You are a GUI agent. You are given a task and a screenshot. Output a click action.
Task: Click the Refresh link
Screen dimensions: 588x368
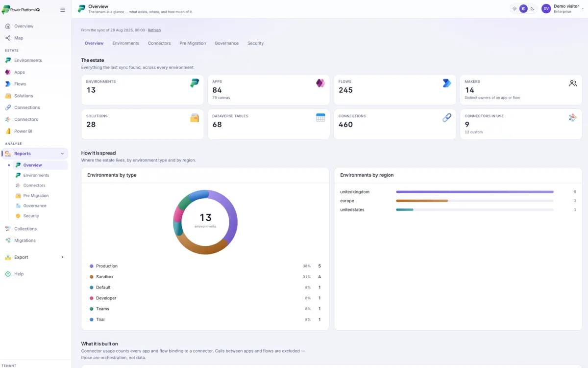pos(154,30)
